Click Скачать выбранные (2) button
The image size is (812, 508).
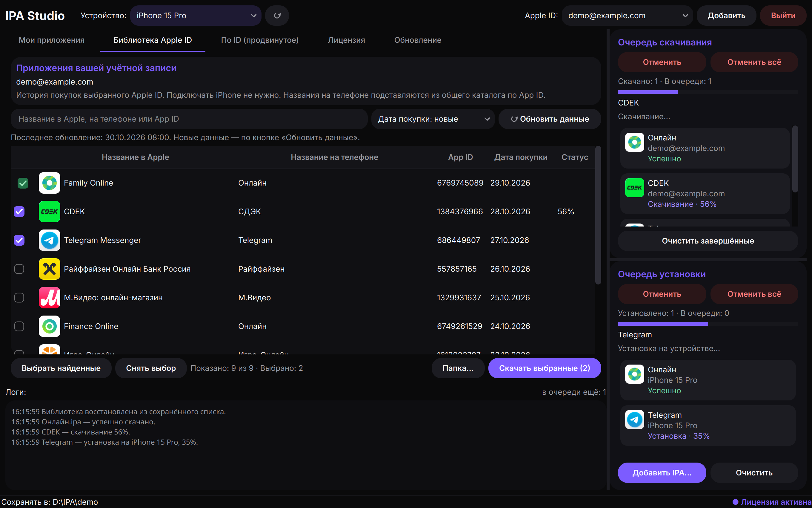(544, 368)
